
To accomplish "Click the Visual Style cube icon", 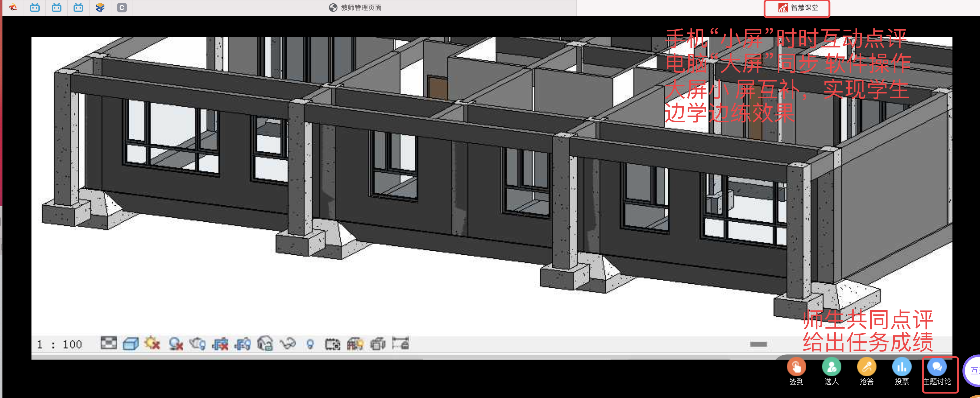I will click(130, 344).
